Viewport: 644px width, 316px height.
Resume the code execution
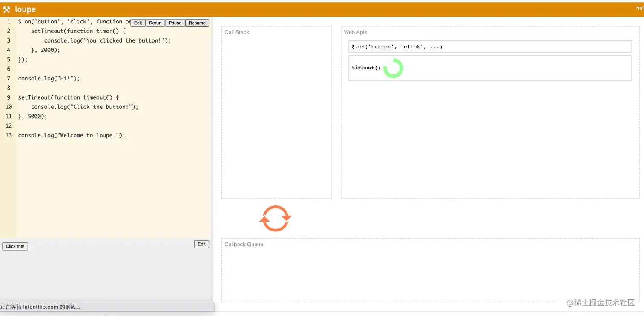[197, 23]
